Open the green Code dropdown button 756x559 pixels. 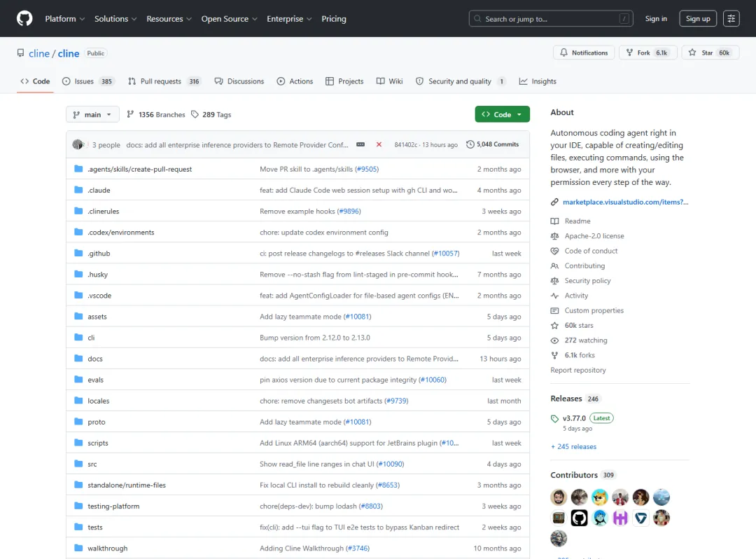click(x=502, y=114)
